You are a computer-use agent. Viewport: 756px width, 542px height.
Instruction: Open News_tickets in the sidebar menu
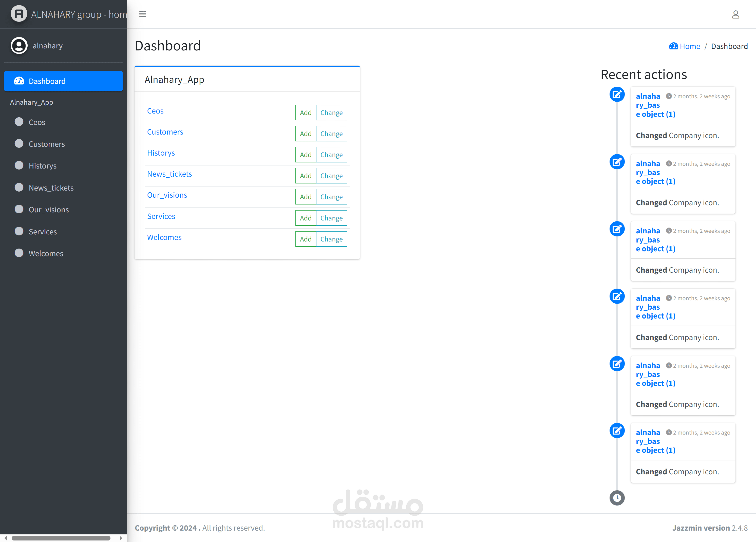click(51, 188)
